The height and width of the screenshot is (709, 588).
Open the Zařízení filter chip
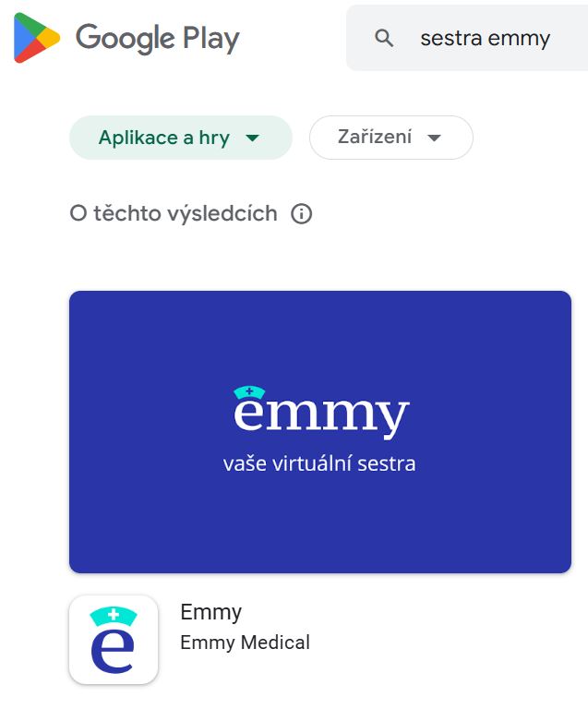pos(391,138)
